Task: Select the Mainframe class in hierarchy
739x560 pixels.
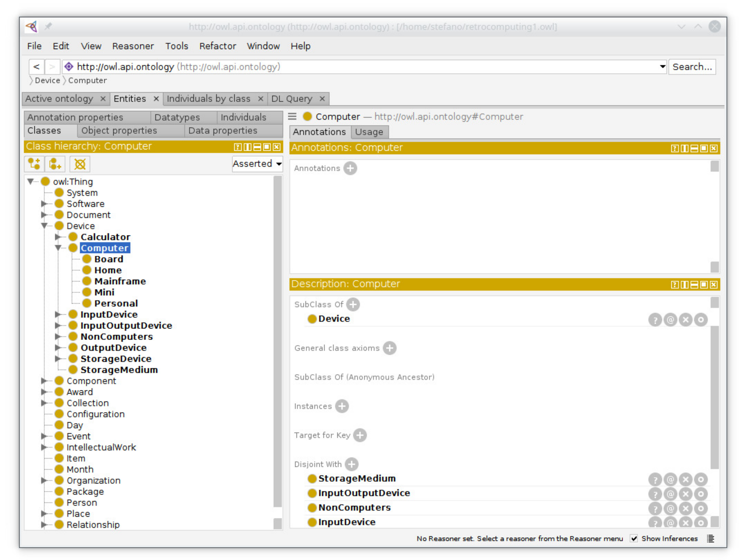Action: point(120,281)
